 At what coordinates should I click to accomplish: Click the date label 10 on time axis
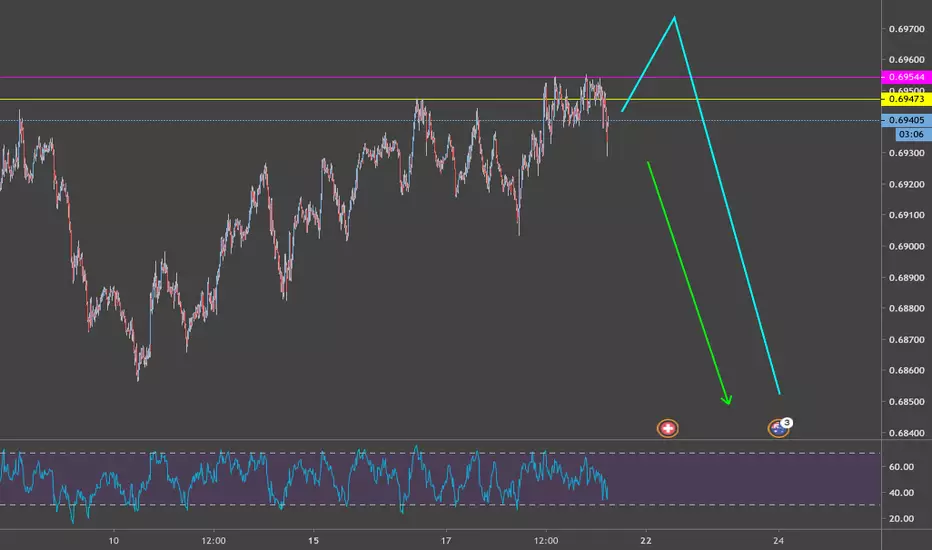tap(114, 540)
